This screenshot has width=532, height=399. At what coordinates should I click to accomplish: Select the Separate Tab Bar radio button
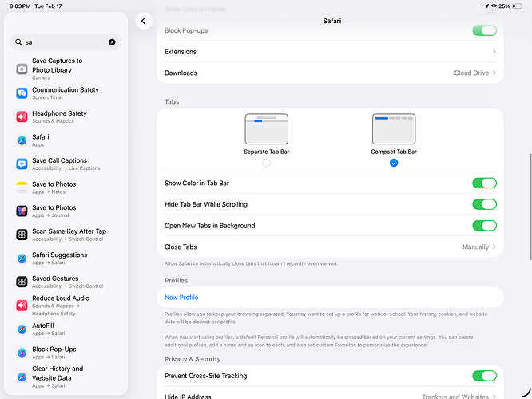point(266,163)
